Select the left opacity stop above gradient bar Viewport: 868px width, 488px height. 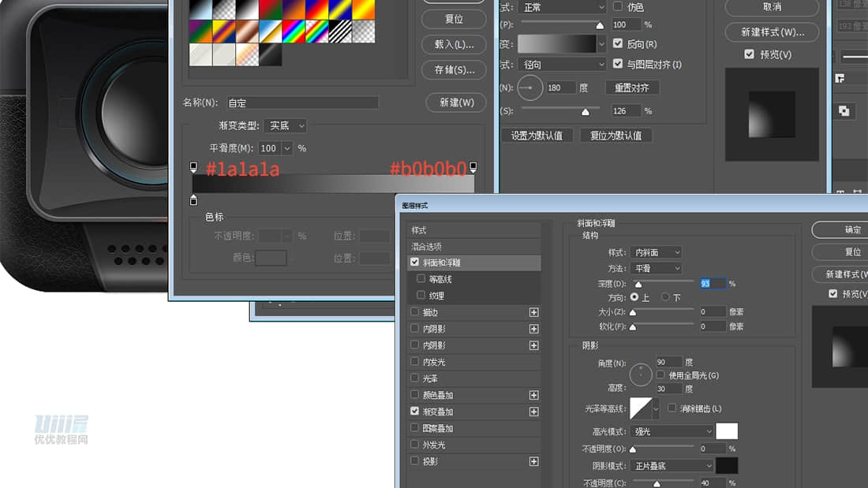coord(193,166)
